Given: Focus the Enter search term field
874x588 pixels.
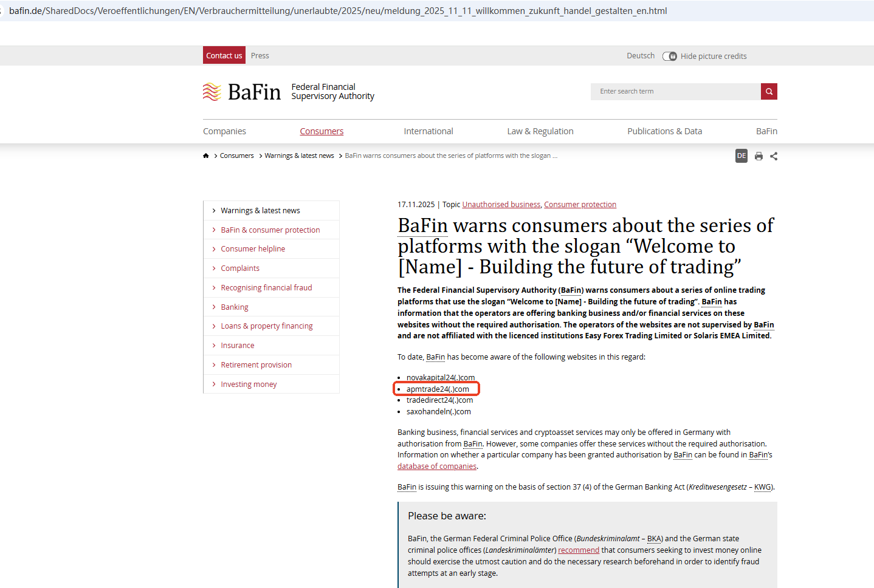Looking at the screenshot, I should (676, 92).
